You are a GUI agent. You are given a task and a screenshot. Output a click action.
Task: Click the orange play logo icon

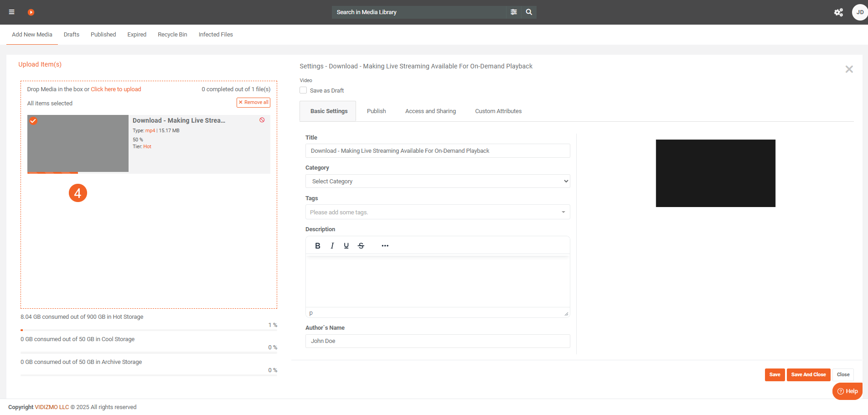[31, 12]
